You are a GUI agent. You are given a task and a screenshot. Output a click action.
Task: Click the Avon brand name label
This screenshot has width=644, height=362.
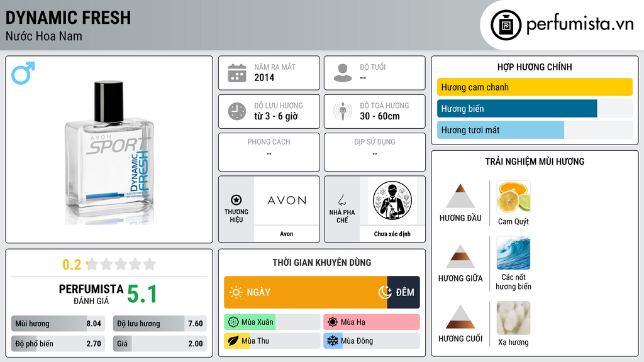pyautogui.click(x=287, y=234)
